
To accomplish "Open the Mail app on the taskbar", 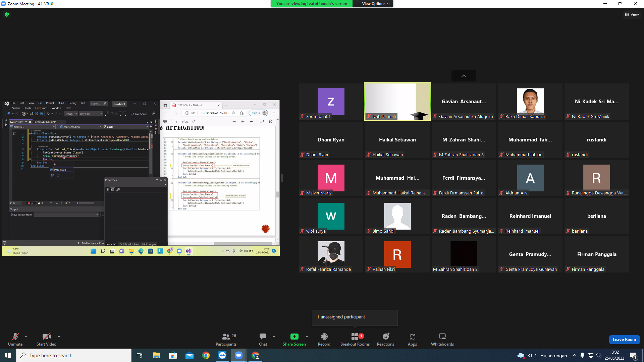I will click(x=190, y=355).
